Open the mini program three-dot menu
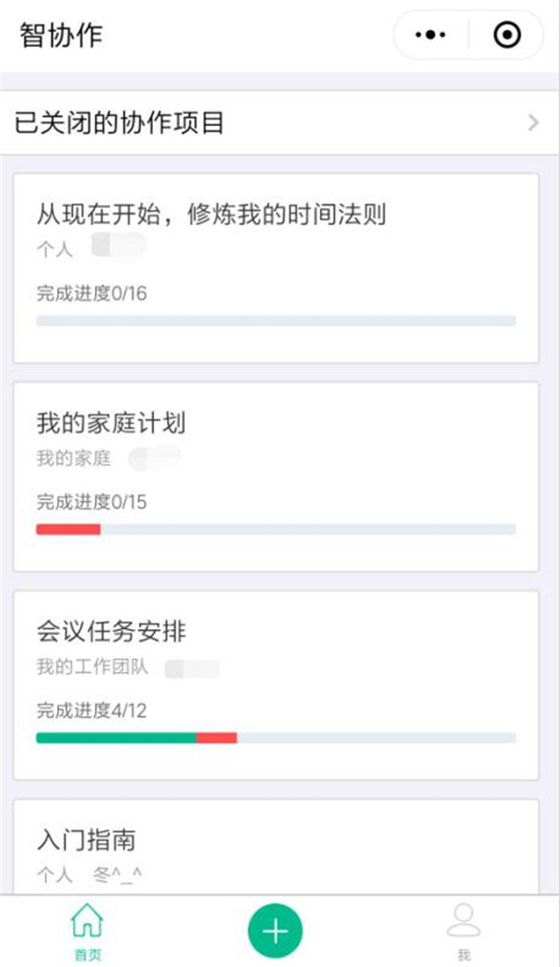 429,35
